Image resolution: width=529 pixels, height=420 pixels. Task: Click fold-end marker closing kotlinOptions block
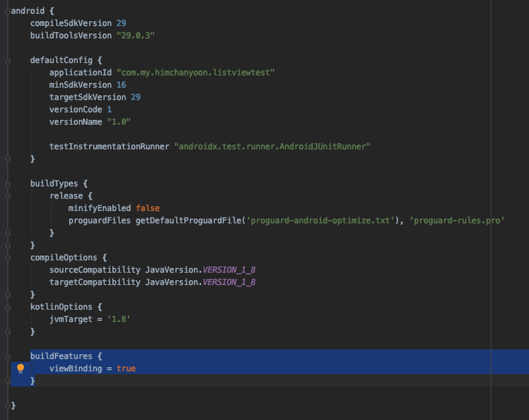coord(8,332)
